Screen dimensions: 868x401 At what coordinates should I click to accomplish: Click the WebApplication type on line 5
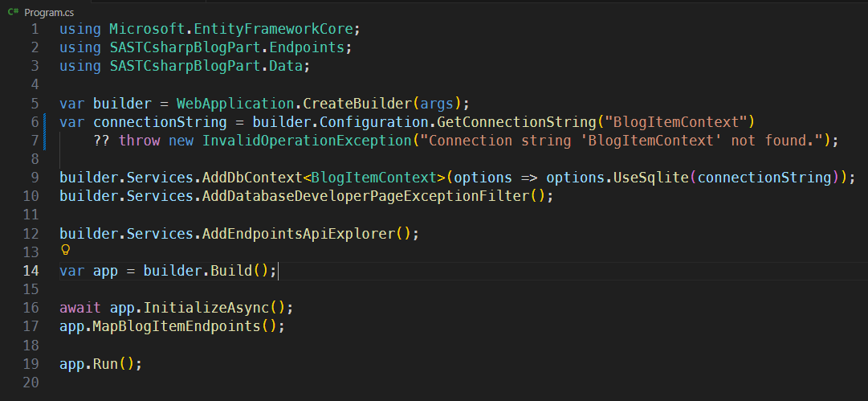pyautogui.click(x=235, y=104)
